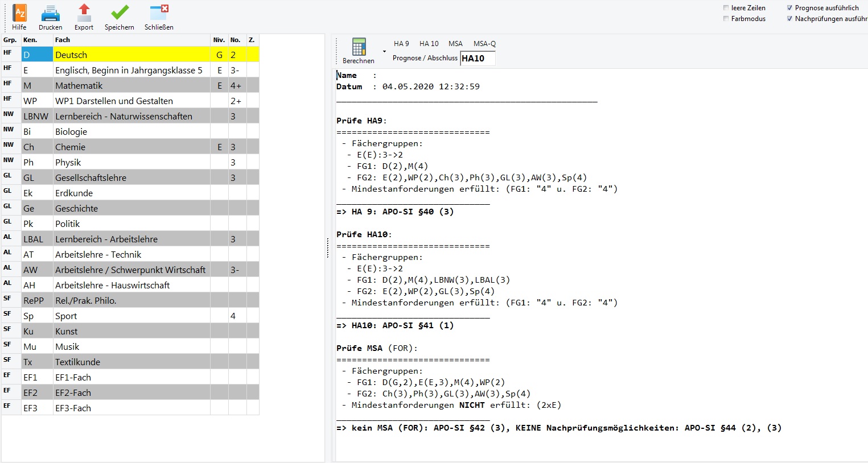
Task: Select 'Englisch, Beginn in Jahrgangsklasse 5' row
Action: tap(130, 70)
